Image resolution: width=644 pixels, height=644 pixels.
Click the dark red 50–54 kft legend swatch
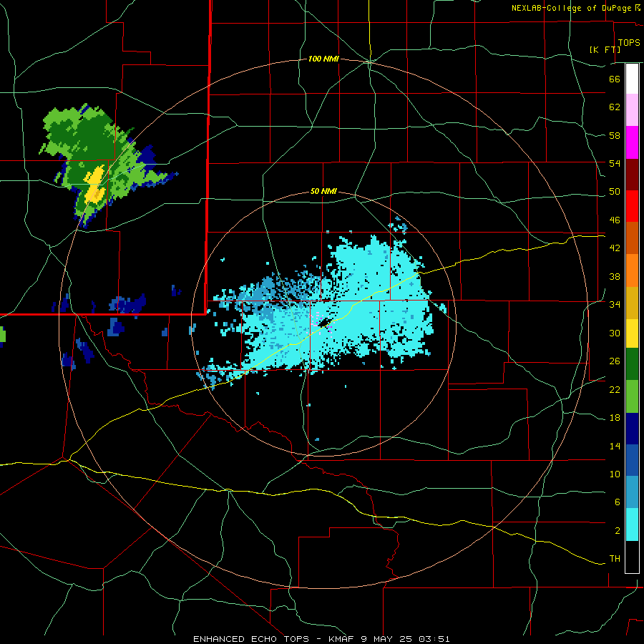point(632,175)
